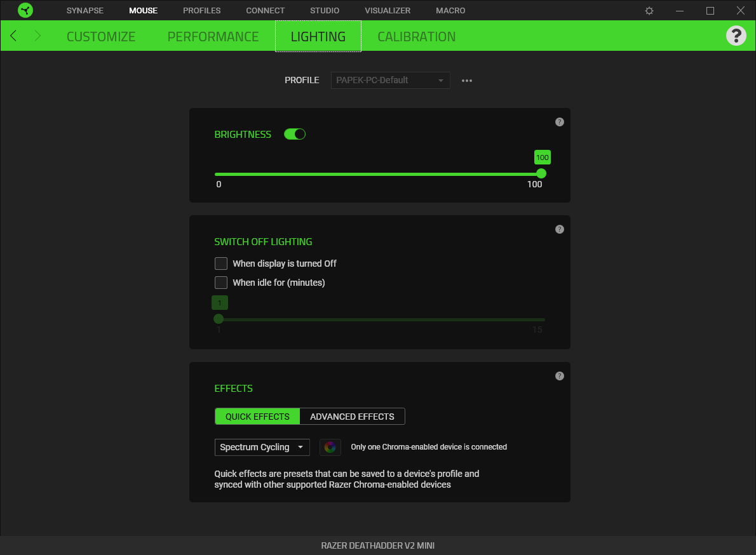This screenshot has width=756, height=555.
Task: Check 'When idle for (minutes)'
Action: point(221,283)
